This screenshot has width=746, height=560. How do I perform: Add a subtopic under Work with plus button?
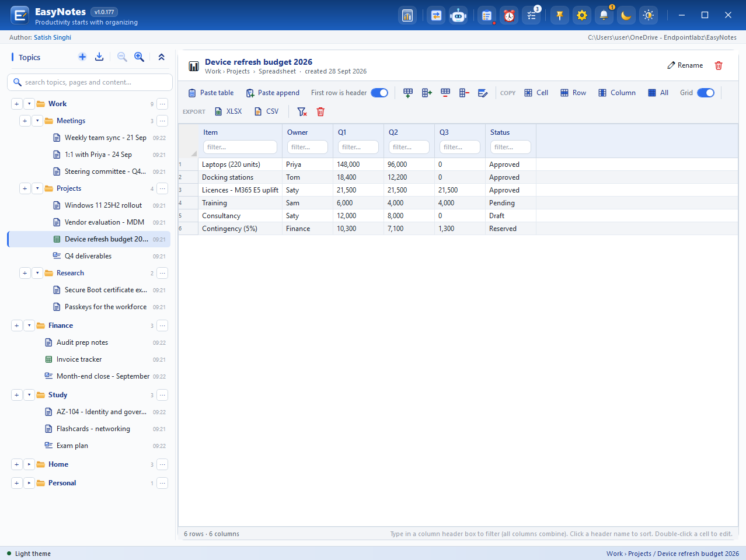point(16,104)
